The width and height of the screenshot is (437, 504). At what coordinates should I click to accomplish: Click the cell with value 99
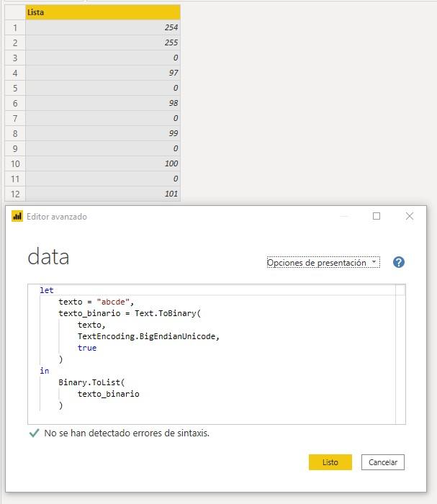pos(103,133)
